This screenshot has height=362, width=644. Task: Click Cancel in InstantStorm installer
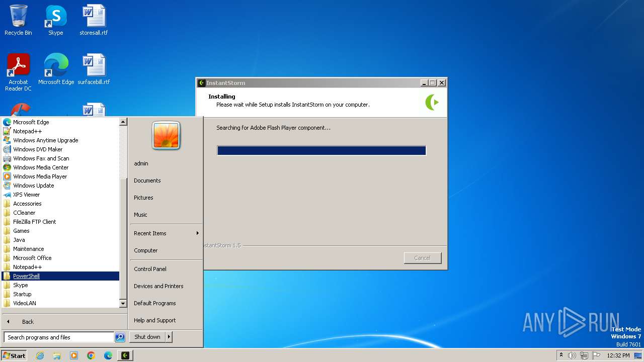(423, 258)
